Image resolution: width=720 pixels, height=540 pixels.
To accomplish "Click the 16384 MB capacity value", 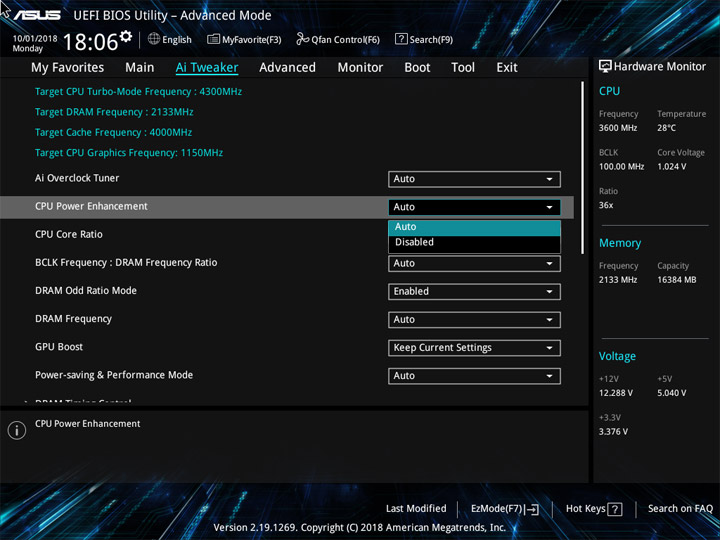I will pos(677,280).
